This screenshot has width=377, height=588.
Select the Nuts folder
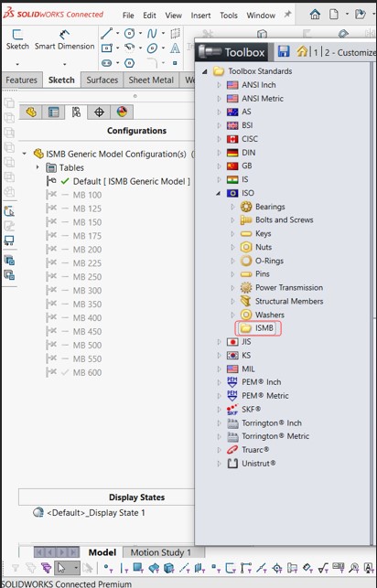tap(264, 247)
